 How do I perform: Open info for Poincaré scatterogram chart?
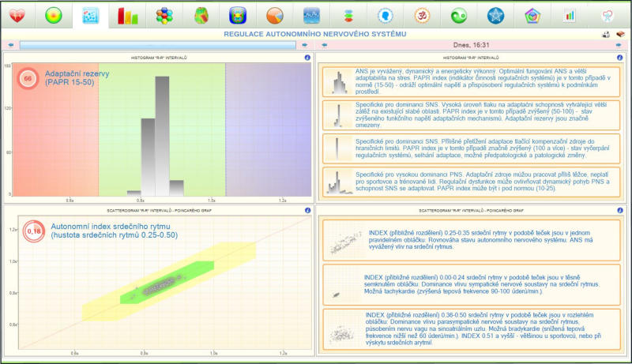tap(307, 212)
